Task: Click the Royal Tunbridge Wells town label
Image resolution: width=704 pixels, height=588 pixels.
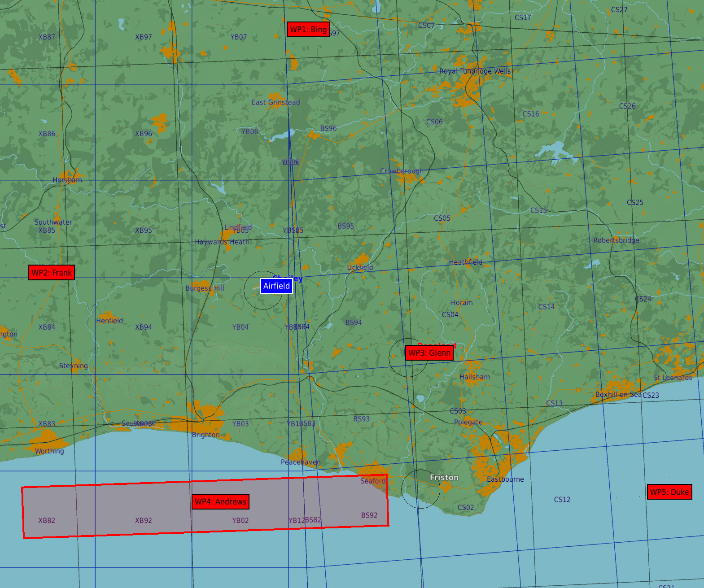Action: coord(475,71)
